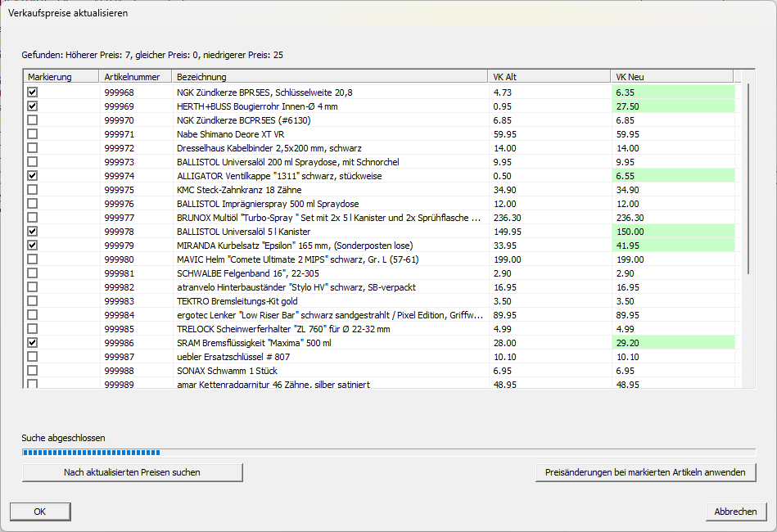The width and height of the screenshot is (777, 532).
Task: Cancel with the Abbrechen button
Action: [x=736, y=512]
